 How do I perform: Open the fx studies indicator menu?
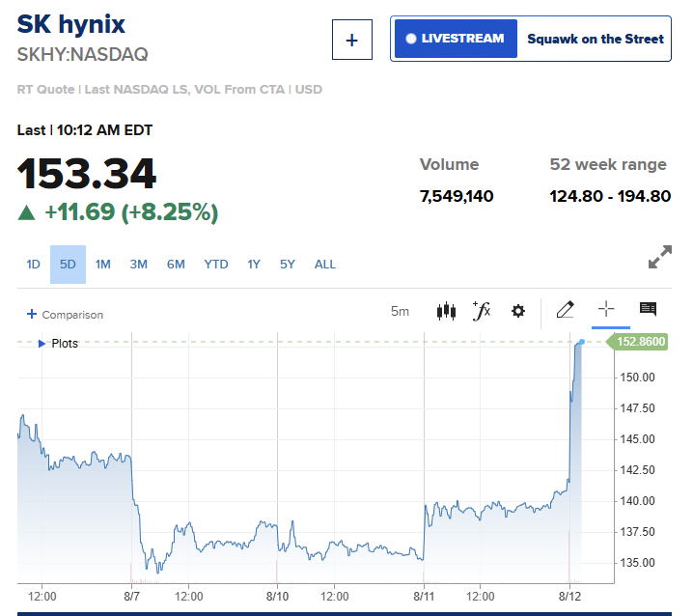tap(482, 311)
